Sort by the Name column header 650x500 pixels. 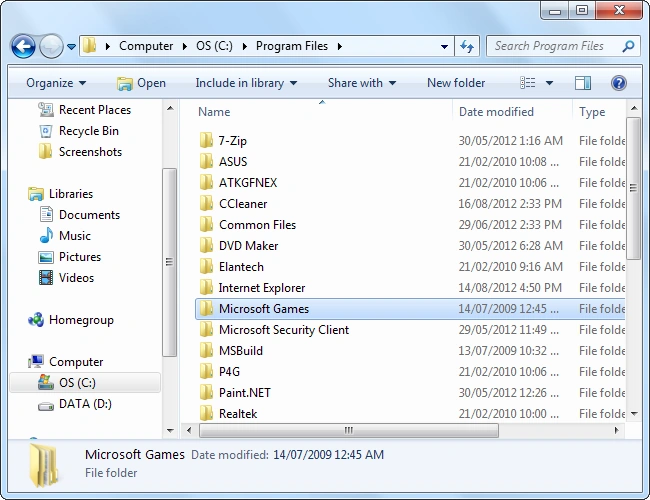(214, 112)
